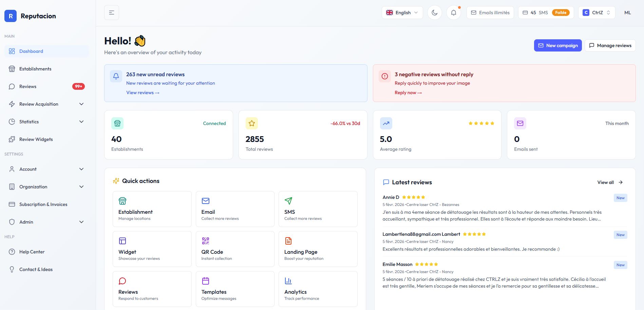This screenshot has width=644, height=310.
Task: Select the SMS quick action send icon
Action: (x=288, y=201)
